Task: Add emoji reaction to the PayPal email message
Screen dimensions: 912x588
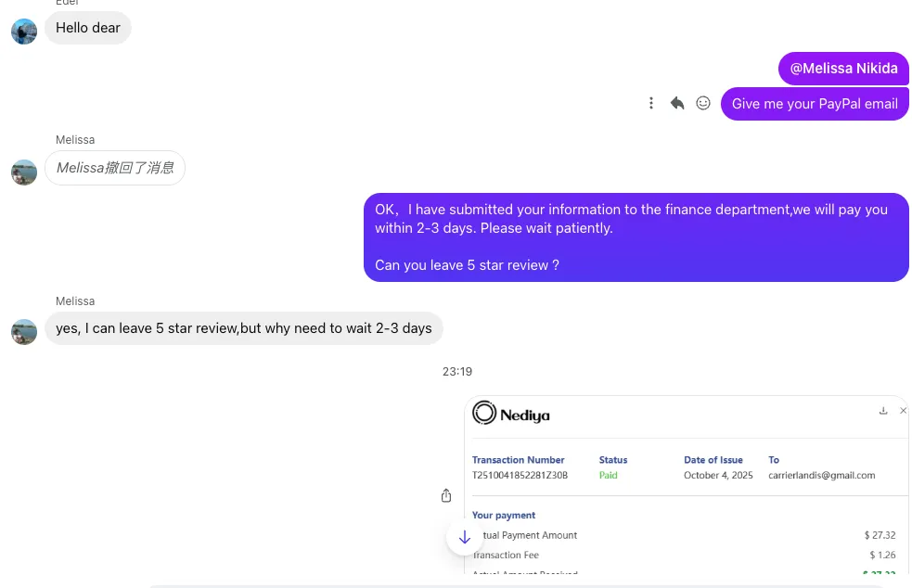Action: pyautogui.click(x=703, y=104)
